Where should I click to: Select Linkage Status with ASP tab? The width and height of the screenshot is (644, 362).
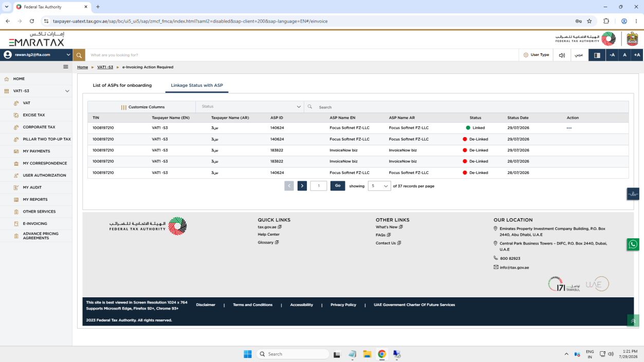(197, 85)
